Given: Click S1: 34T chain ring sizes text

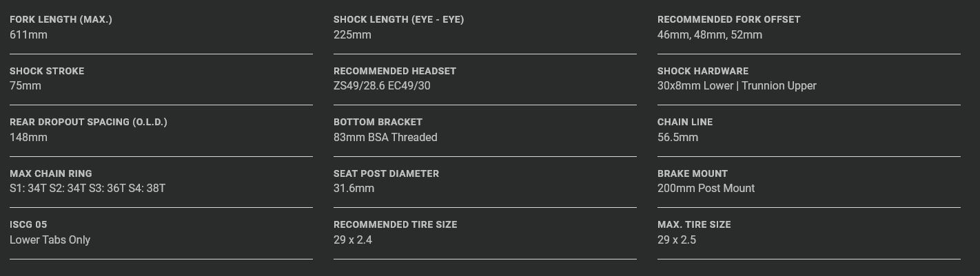Looking at the screenshot, I should pos(88,188).
